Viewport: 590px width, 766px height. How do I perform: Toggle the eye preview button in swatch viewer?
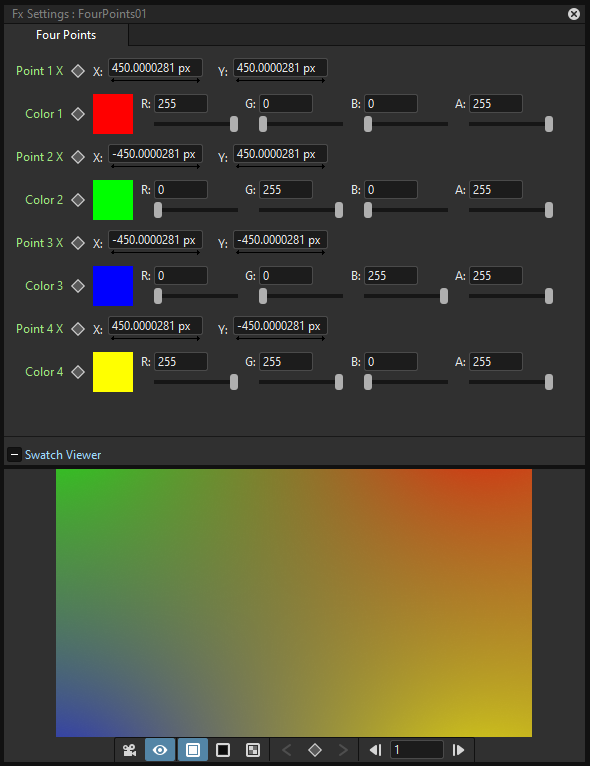(x=160, y=750)
